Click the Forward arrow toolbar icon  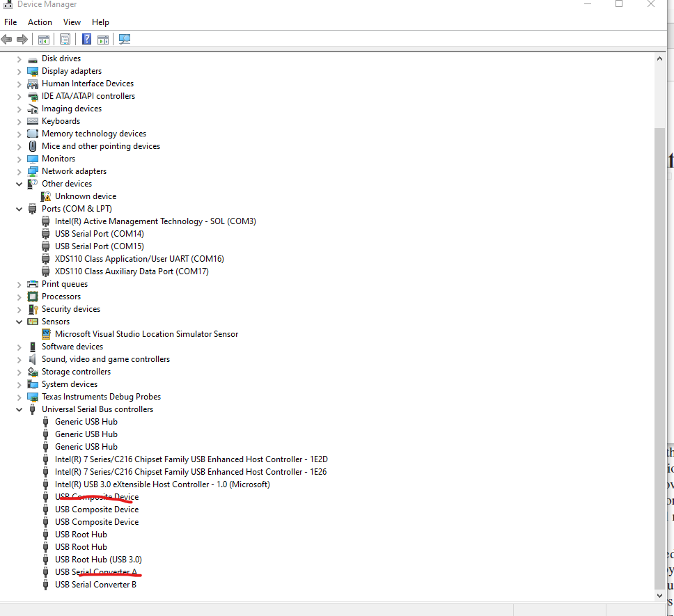click(x=22, y=40)
